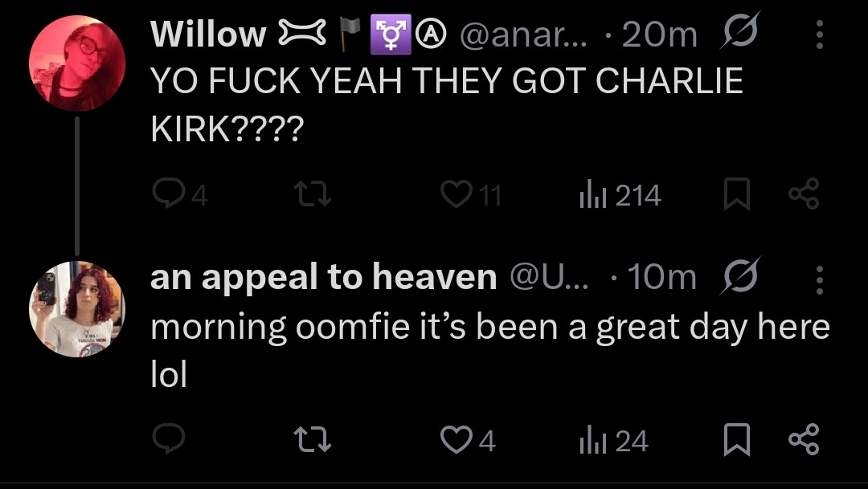View analytics showing 24 views
868x489 pixels.
[590, 440]
